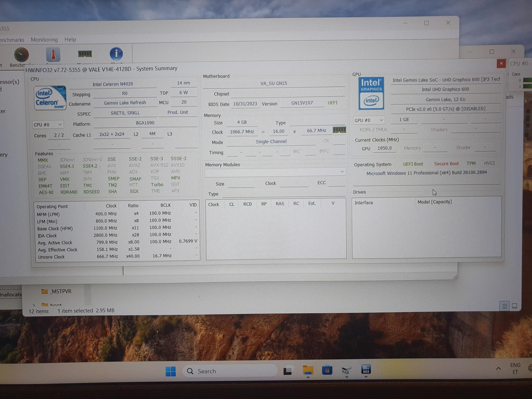Click the 'TPM' indicator
The width and height of the screenshot is (532, 399).
pyautogui.click(x=471, y=163)
